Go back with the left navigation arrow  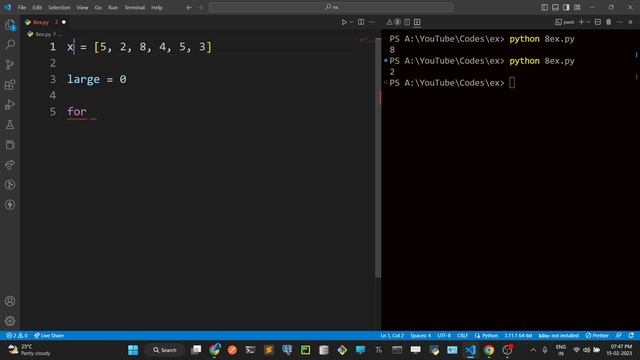pyautogui.click(x=189, y=7)
